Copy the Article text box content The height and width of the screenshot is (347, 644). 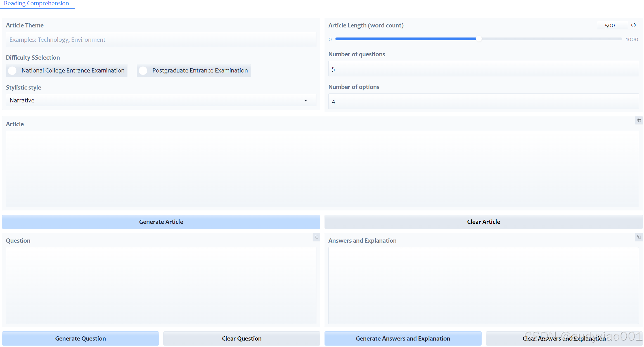coord(639,121)
